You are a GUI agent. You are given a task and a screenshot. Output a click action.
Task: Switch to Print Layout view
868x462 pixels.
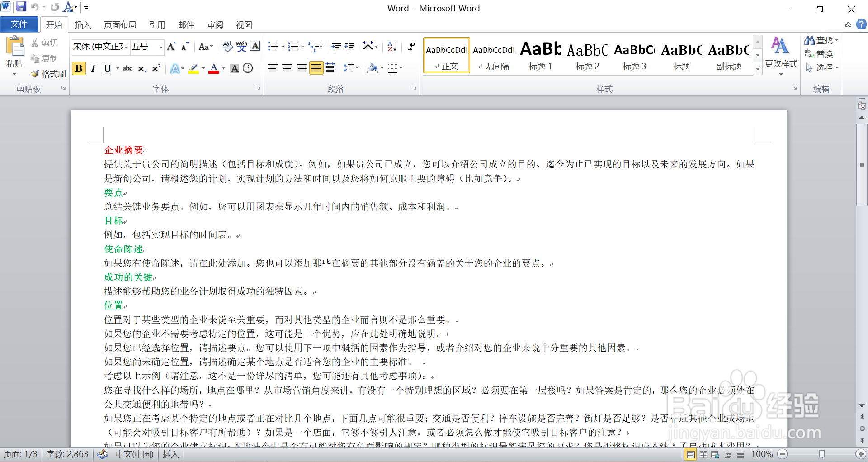691,454
